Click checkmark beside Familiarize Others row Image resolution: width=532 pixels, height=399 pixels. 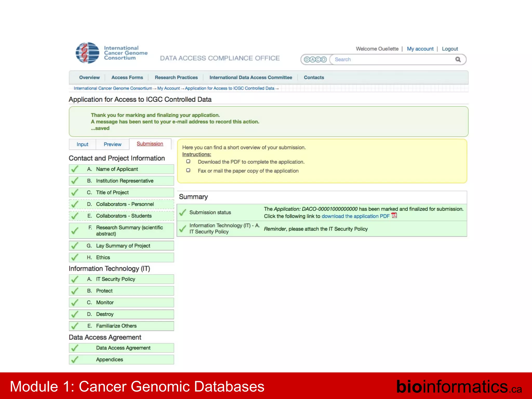[x=75, y=326]
